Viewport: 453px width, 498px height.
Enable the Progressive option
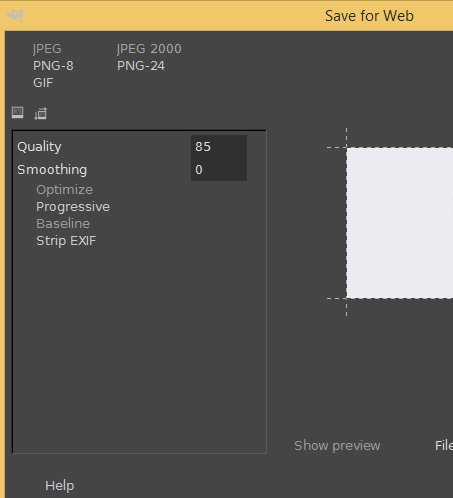tap(73, 207)
